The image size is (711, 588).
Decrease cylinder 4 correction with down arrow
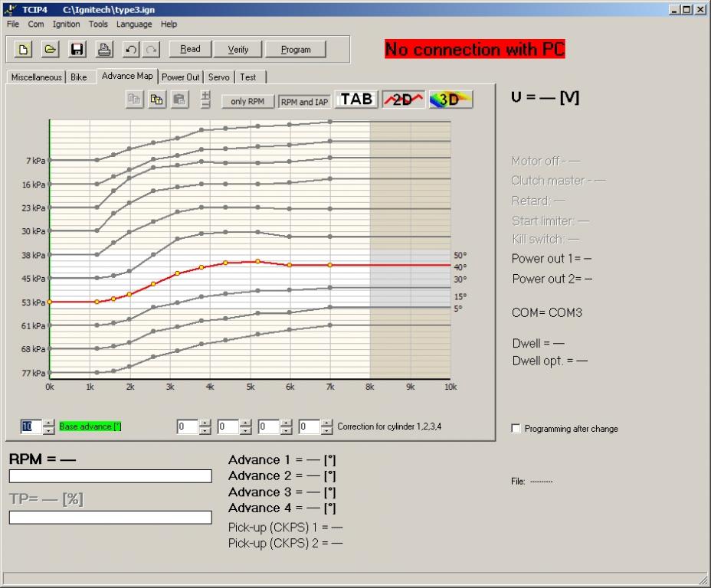(x=327, y=430)
